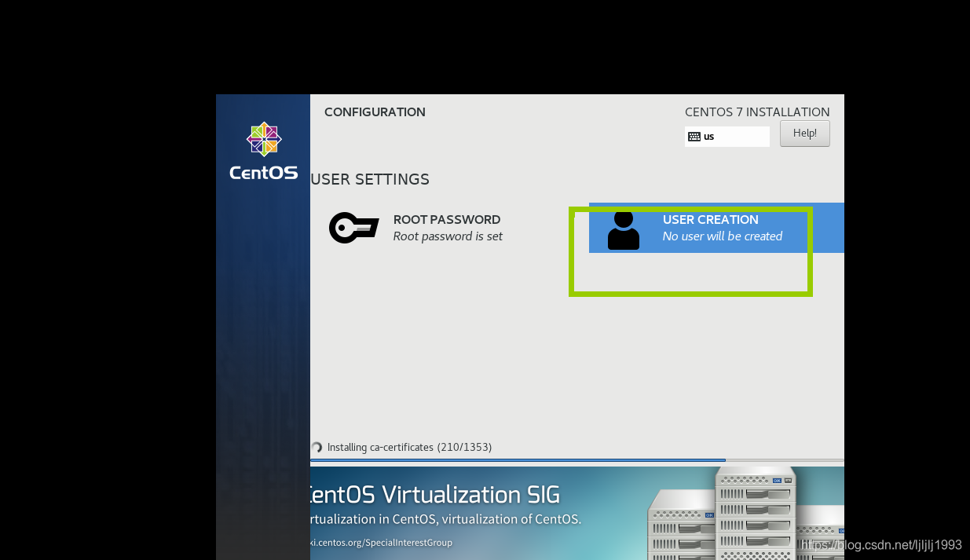This screenshot has height=560, width=970.
Task: Click the USER SETTINGS heading
Action: click(370, 179)
